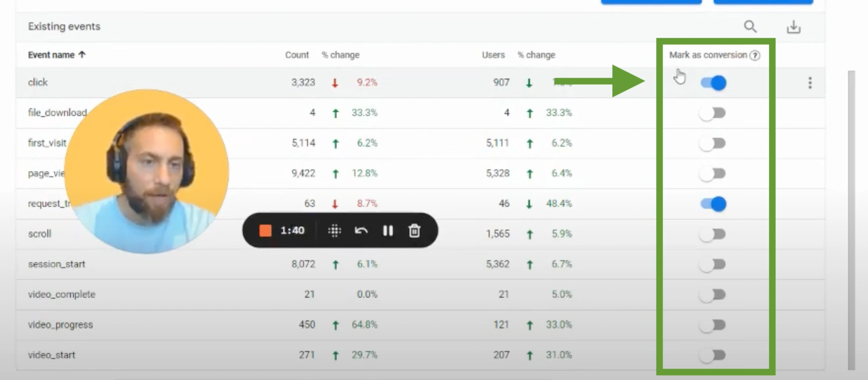Open the click event row

tap(38, 82)
